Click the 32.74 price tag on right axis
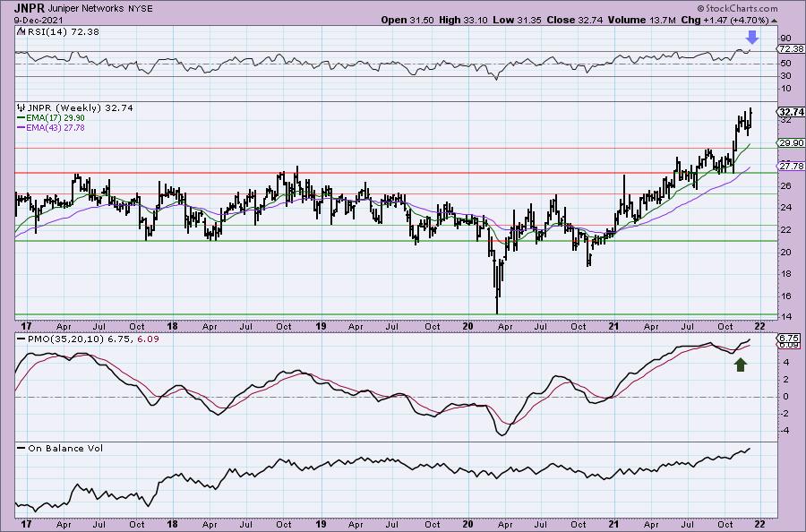 (x=791, y=112)
